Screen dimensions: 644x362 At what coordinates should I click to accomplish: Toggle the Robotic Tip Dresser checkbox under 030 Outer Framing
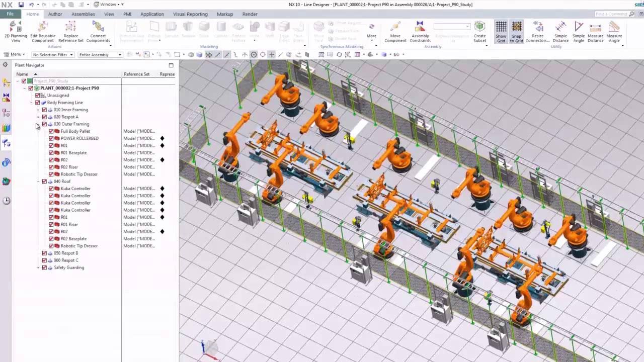51,174
